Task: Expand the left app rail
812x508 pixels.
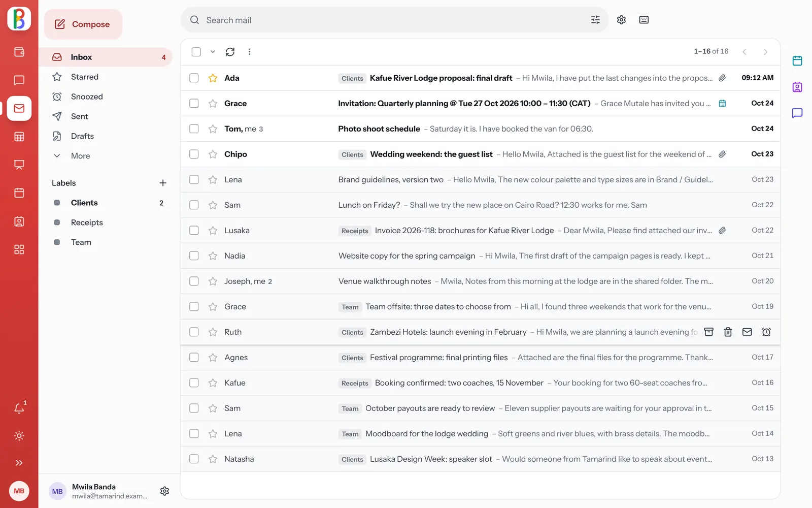Action: point(19,463)
